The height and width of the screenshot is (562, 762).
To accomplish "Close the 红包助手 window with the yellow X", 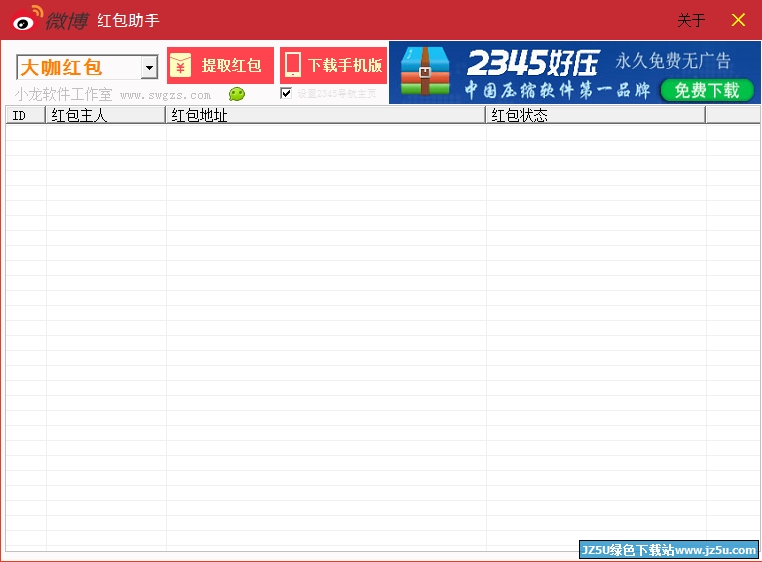I will [x=738, y=20].
